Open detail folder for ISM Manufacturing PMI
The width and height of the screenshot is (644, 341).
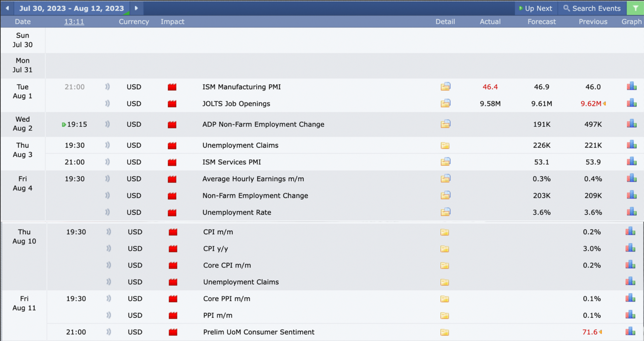coord(445,87)
